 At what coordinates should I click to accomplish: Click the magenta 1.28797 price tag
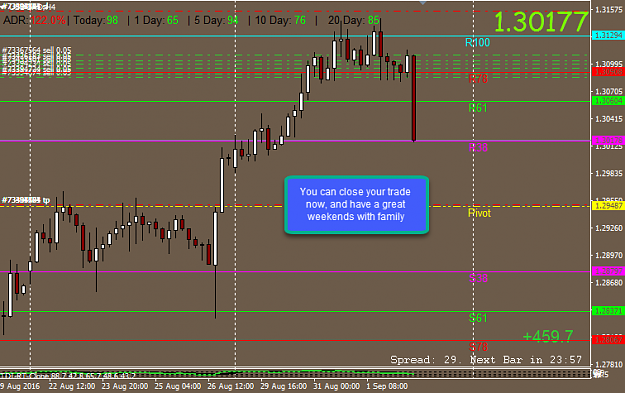[608, 271]
